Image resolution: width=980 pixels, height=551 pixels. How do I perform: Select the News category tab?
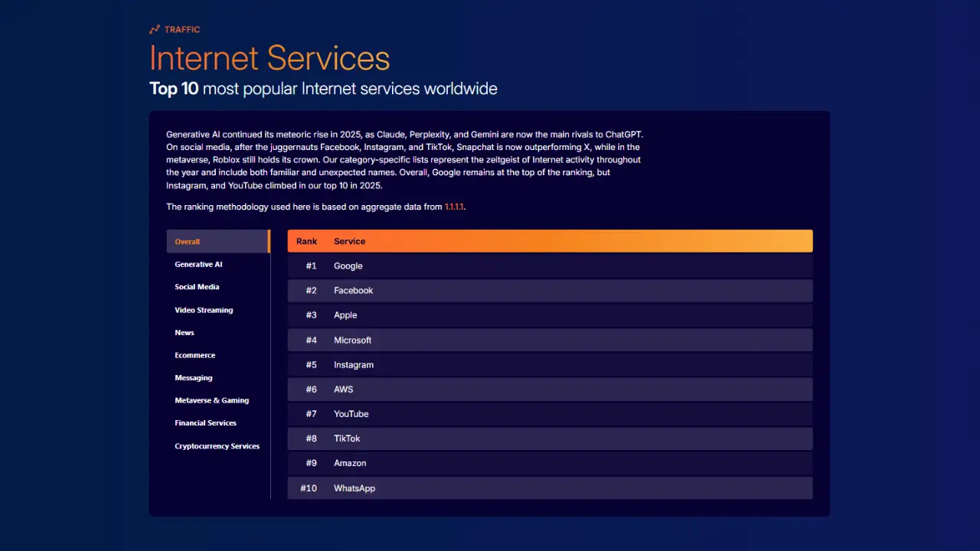pos(185,333)
